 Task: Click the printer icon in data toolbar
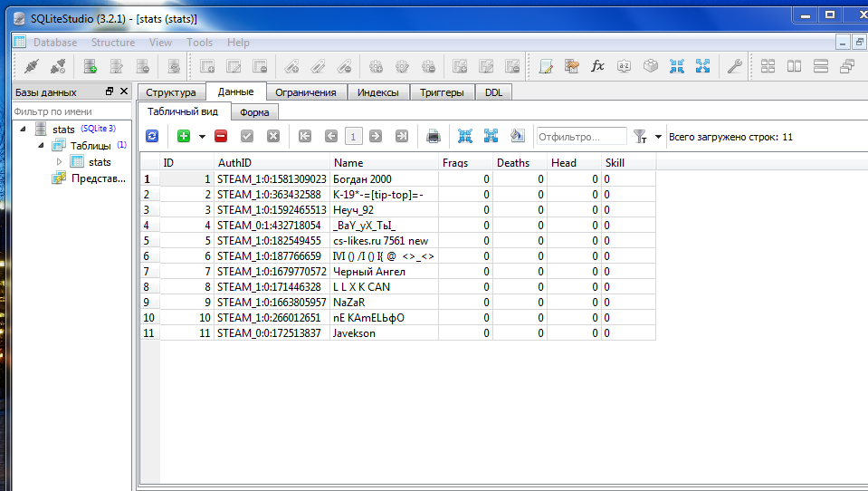(434, 136)
